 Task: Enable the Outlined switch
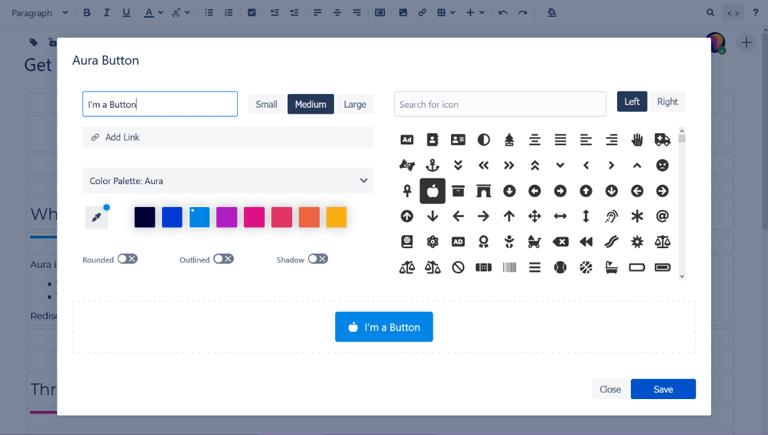[224, 259]
